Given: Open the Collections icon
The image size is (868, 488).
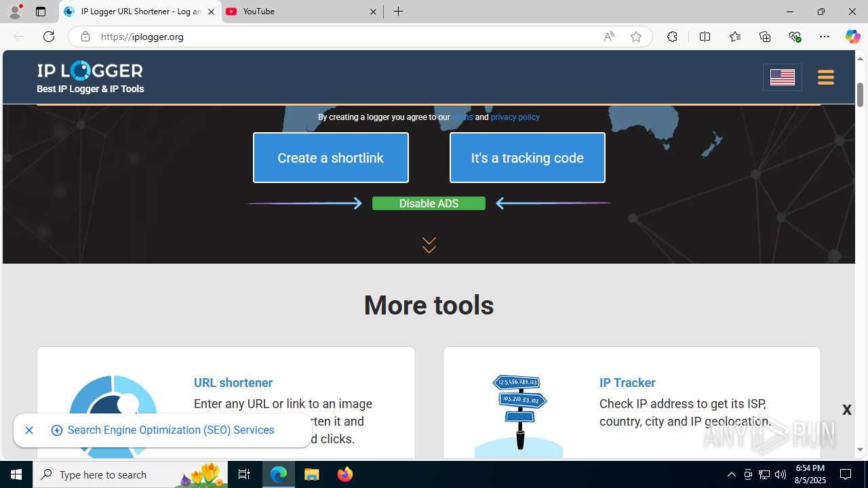Looking at the screenshot, I should click(x=765, y=37).
